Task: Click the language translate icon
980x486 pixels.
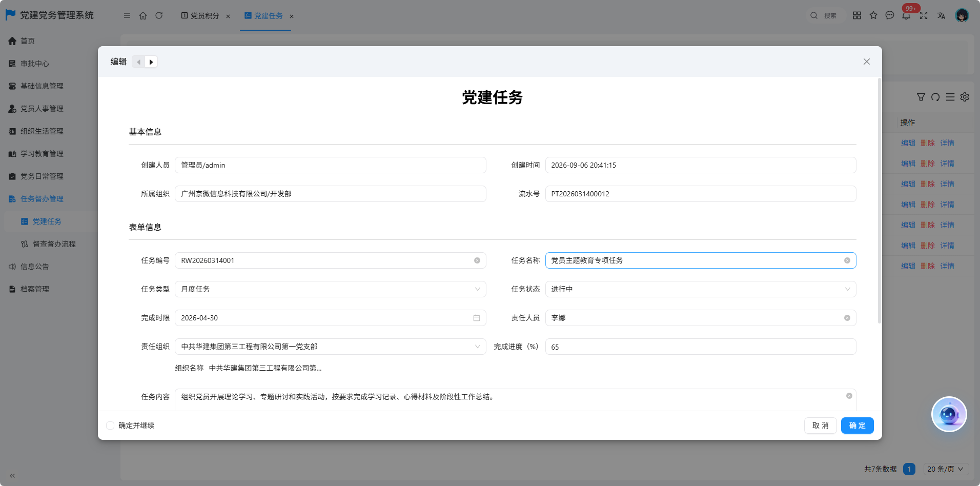Action: (941, 15)
